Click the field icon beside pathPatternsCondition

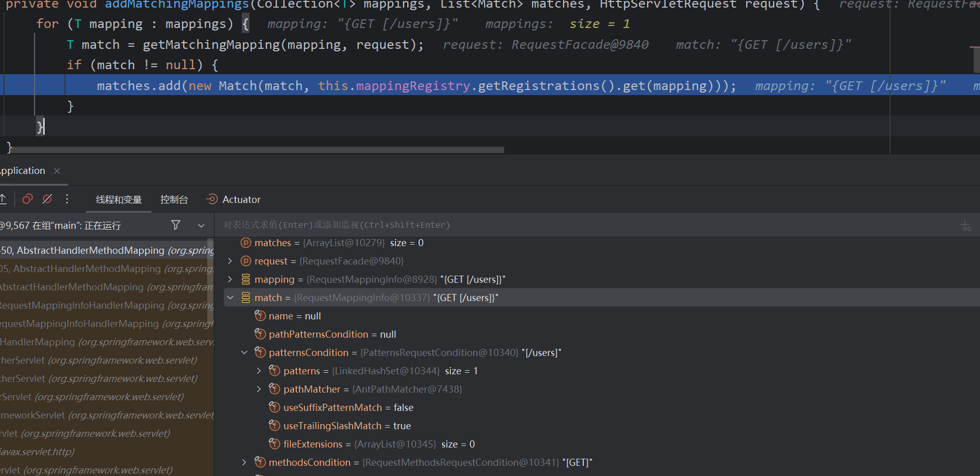pos(260,334)
